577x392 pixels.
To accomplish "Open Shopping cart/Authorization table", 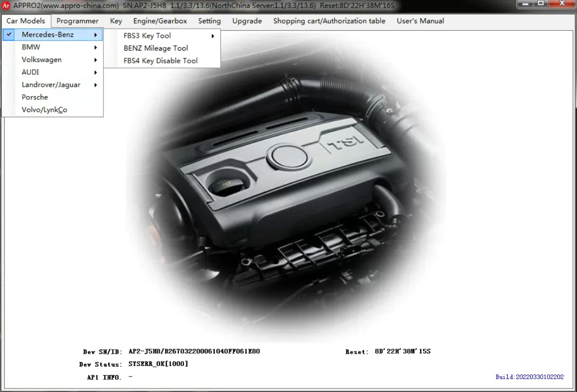I will tap(329, 21).
